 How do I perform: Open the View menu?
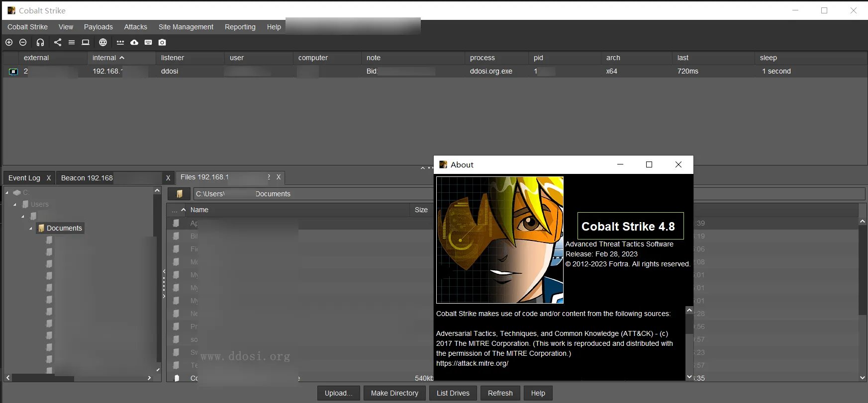pyautogui.click(x=66, y=27)
